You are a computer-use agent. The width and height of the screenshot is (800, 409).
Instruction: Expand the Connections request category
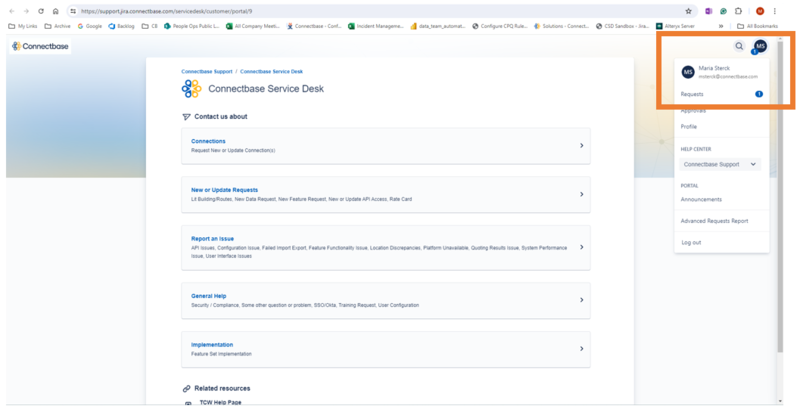(x=581, y=146)
